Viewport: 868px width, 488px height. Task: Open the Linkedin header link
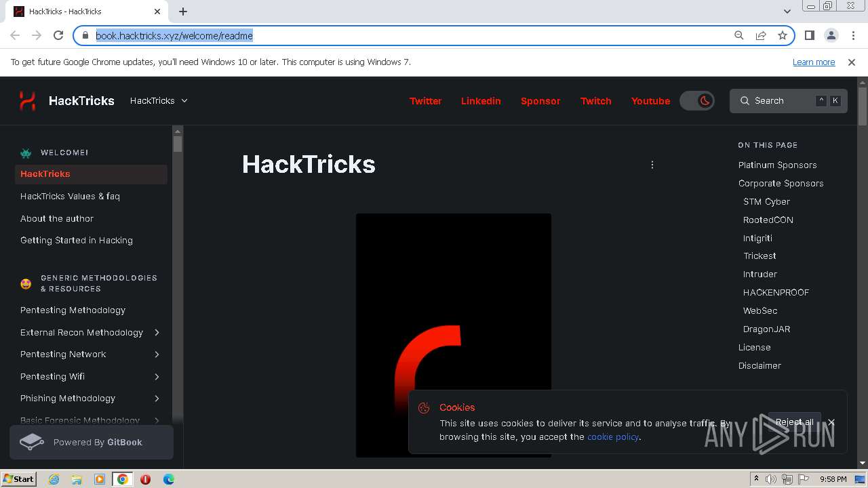click(481, 101)
